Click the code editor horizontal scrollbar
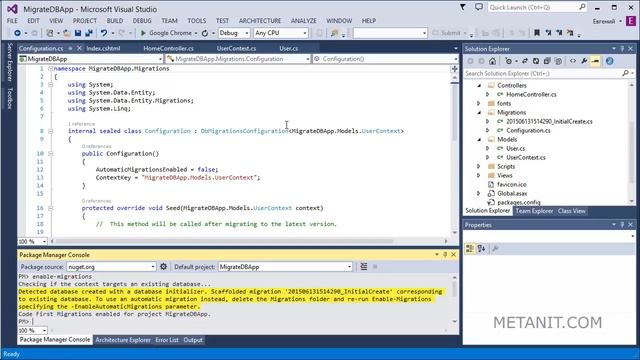Viewport: 640px width, 360px height. pyautogui.click(x=224, y=241)
